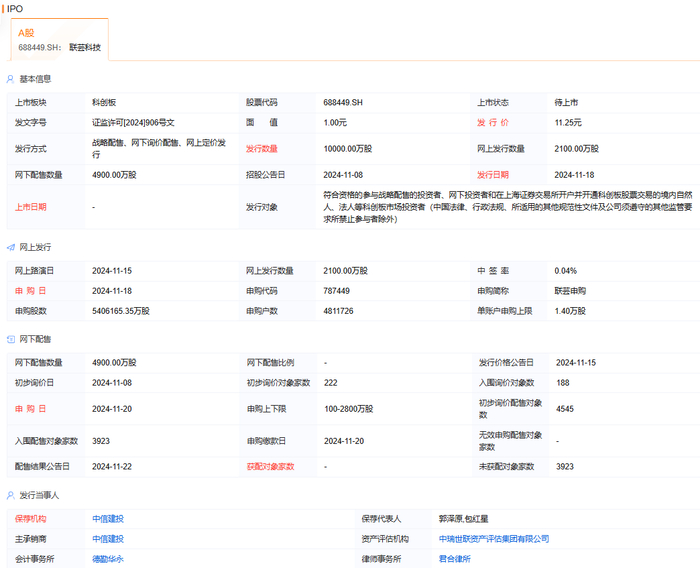The width and height of the screenshot is (700, 568).
Task: Click the 联芸申购 subscription short name
Action: pos(570,291)
